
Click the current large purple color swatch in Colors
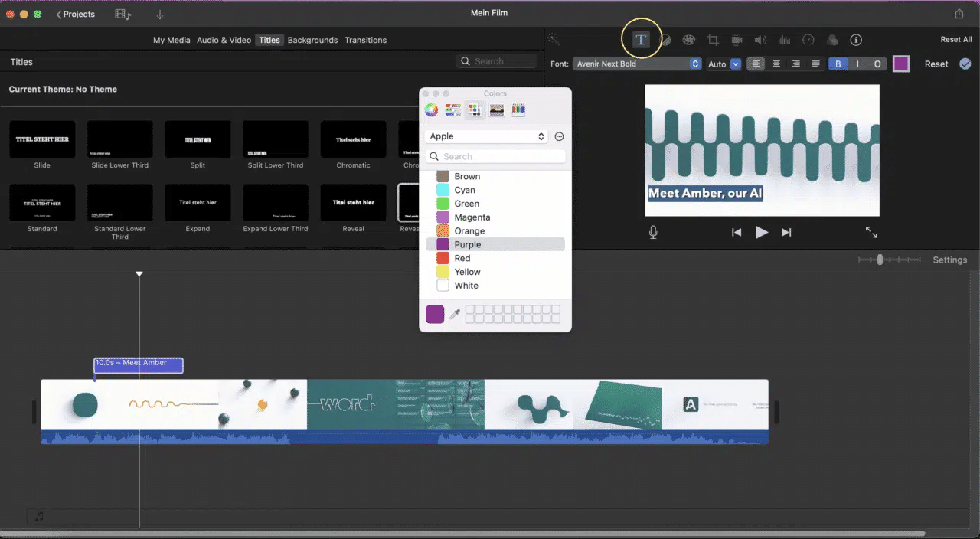click(435, 314)
